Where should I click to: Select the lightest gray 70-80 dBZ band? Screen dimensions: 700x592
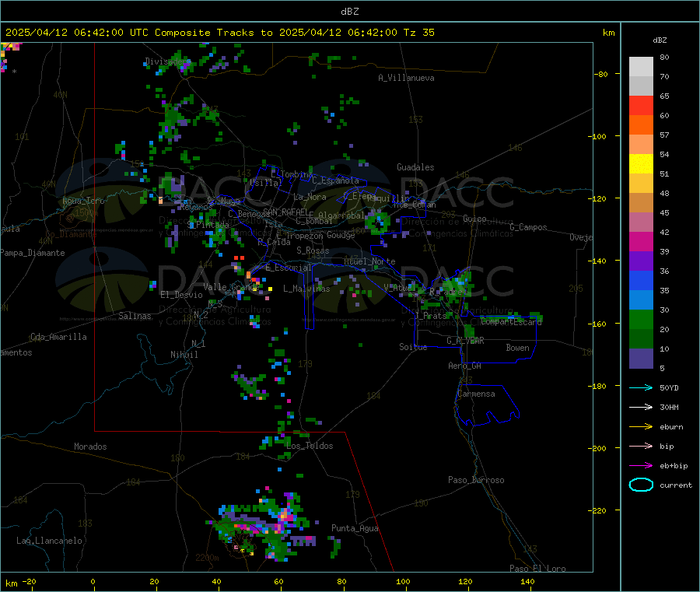[641, 67]
